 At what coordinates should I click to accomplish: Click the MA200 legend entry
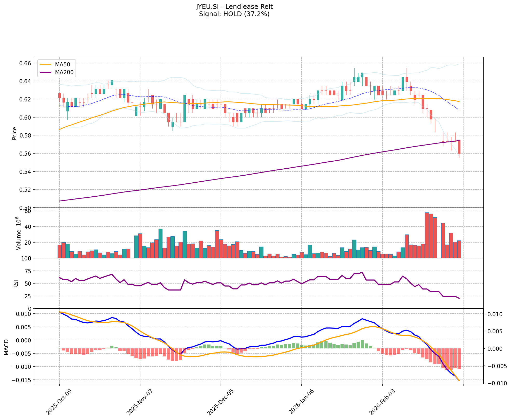(x=64, y=72)
